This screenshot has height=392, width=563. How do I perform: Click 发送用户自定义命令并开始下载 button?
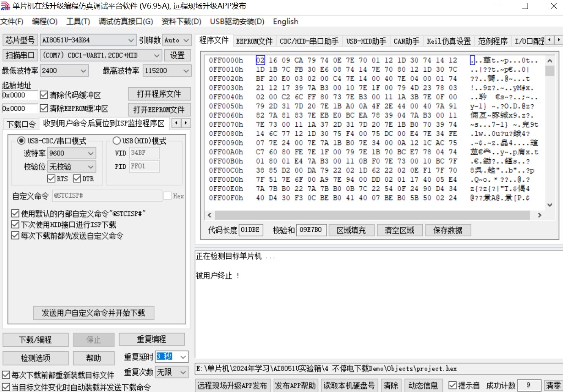tap(93, 313)
